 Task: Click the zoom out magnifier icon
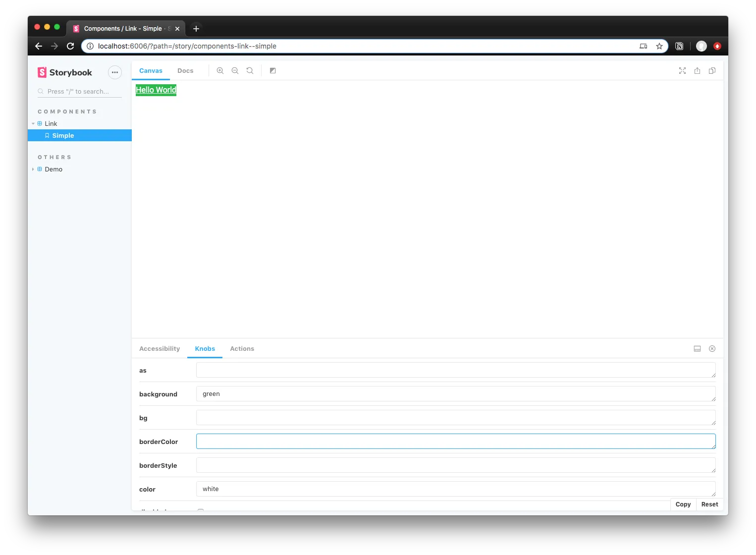(235, 71)
